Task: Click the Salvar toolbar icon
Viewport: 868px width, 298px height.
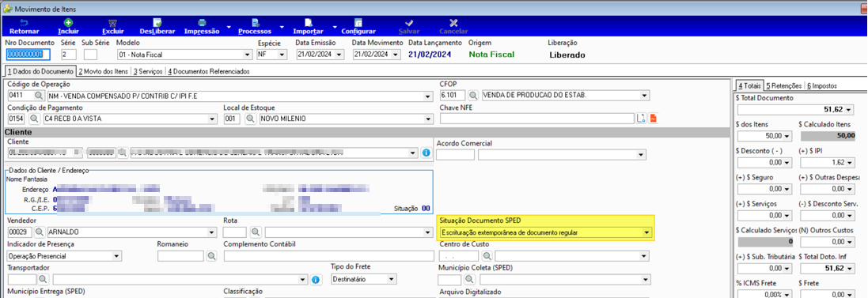Action: [408, 23]
